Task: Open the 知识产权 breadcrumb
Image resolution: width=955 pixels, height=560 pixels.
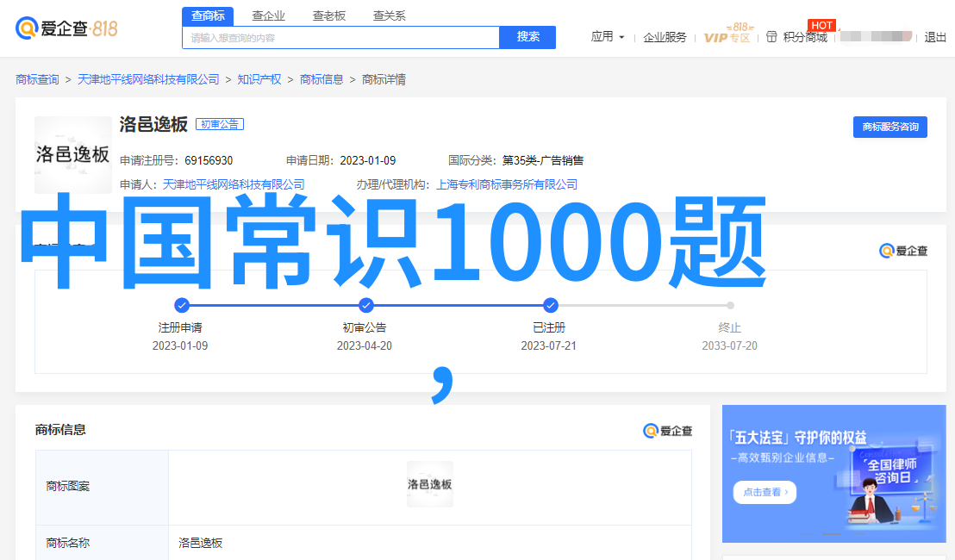Action: (x=259, y=80)
